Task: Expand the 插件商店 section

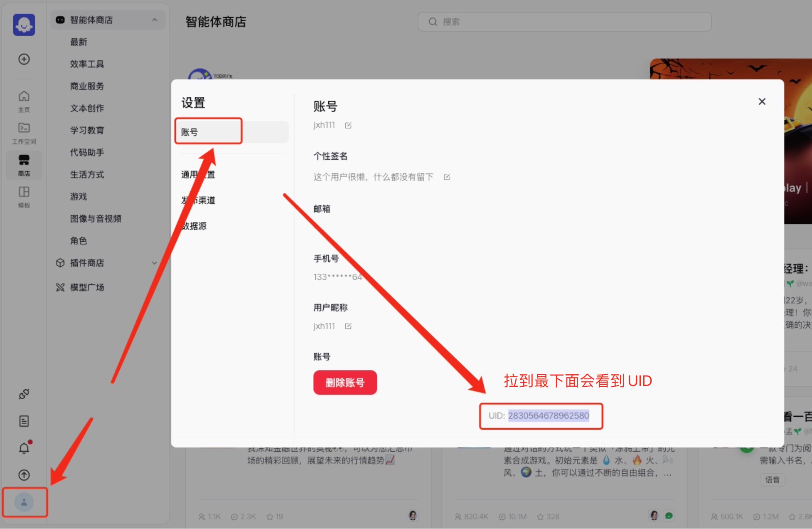Action: pos(155,263)
